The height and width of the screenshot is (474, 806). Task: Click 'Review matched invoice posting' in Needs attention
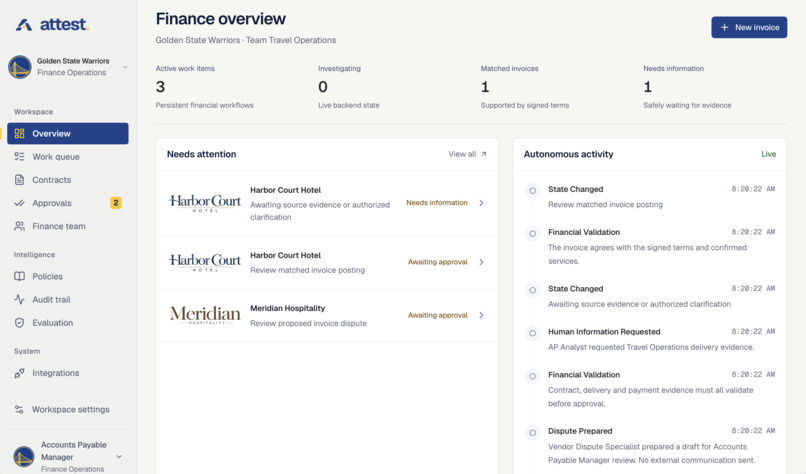[307, 270]
